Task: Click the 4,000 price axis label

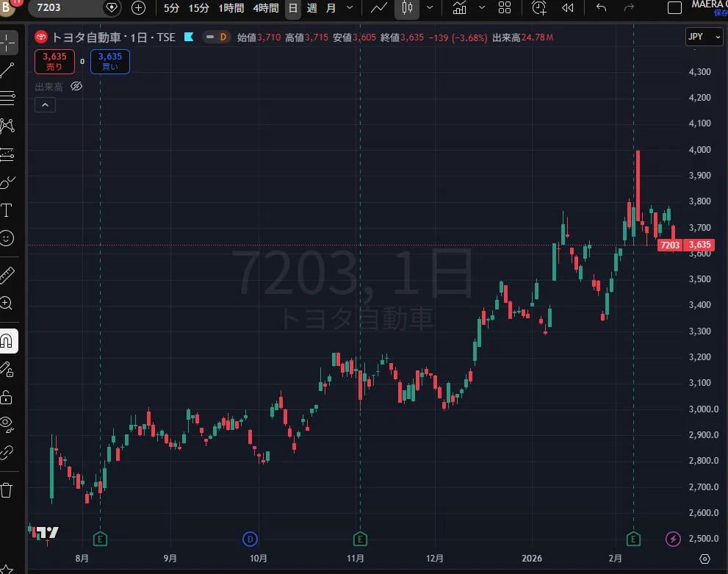Action: tap(699, 149)
